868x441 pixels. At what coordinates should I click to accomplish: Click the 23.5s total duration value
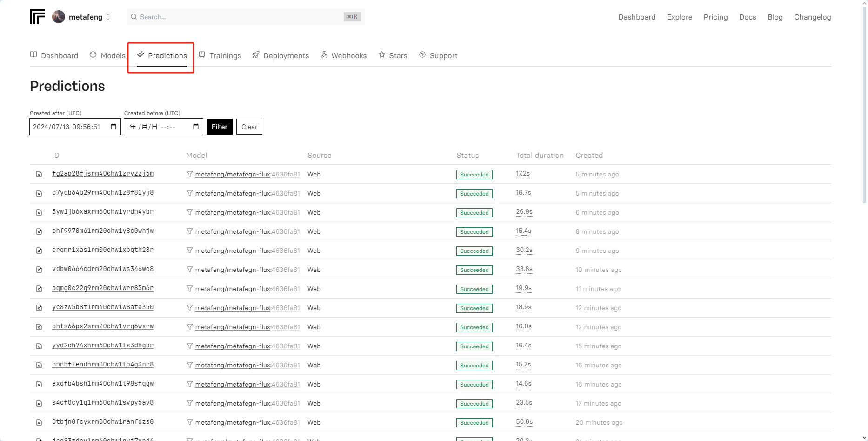click(524, 403)
